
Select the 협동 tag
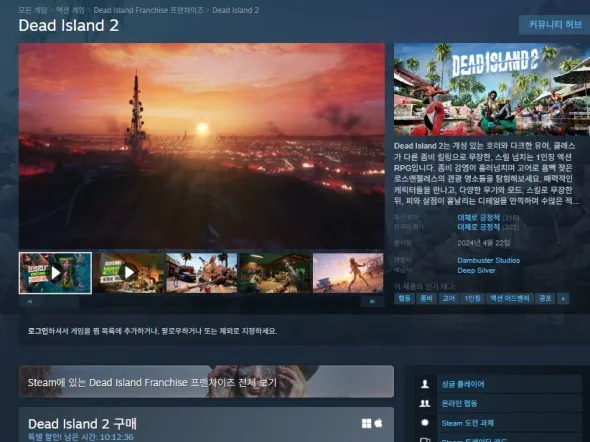(x=404, y=299)
